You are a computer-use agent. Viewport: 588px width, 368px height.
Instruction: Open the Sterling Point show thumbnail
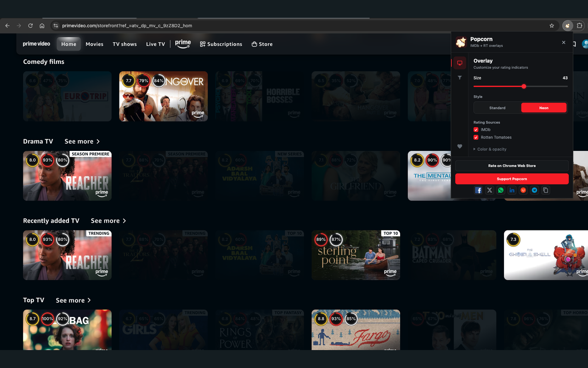356,255
